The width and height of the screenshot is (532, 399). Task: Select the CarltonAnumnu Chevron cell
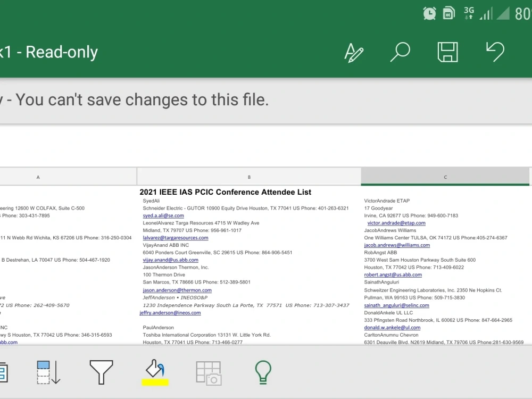pyautogui.click(x=391, y=335)
